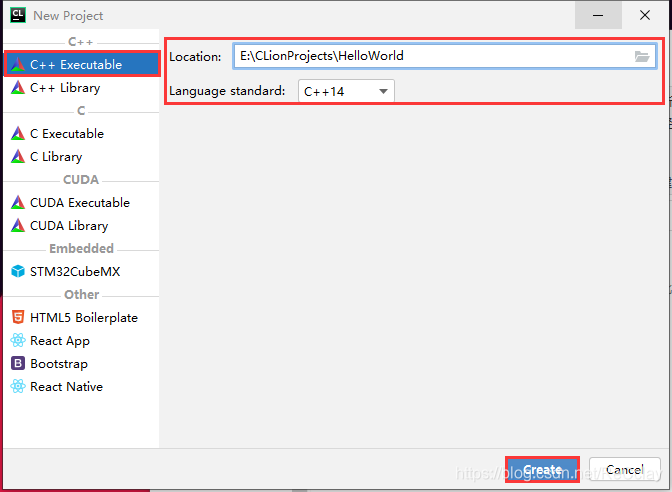
Task: Click the Create button
Action: tap(542, 470)
